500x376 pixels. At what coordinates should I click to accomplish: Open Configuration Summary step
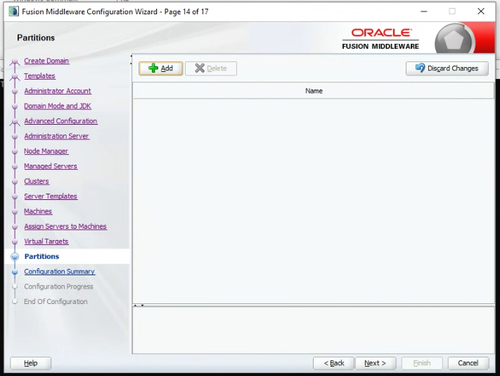click(x=59, y=271)
